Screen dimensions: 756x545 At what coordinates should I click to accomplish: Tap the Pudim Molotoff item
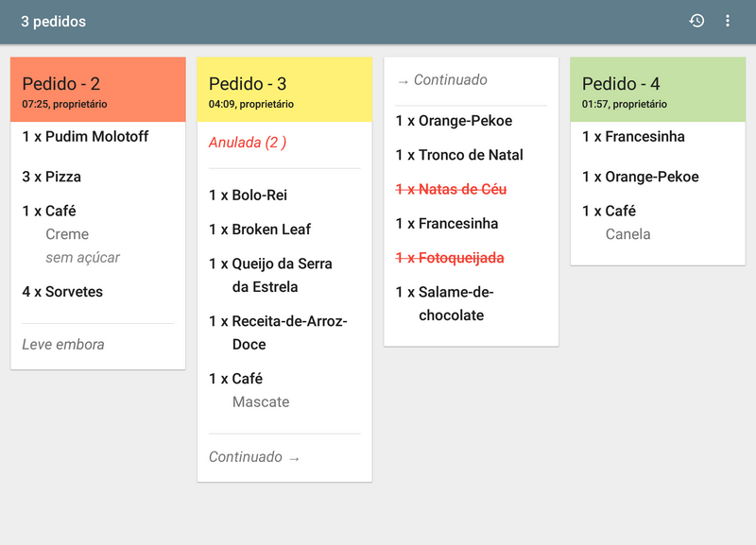(x=86, y=137)
